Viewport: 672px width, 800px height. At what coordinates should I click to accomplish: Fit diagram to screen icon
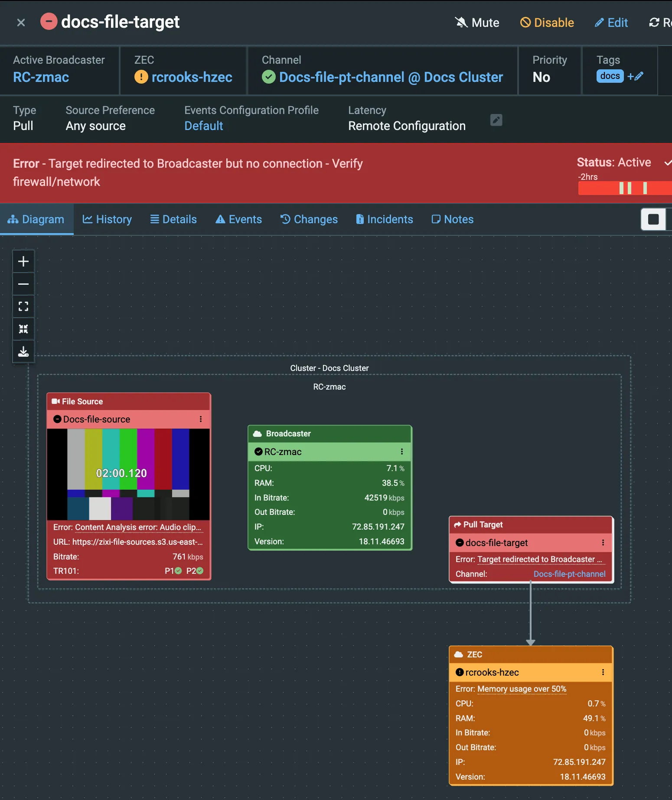[x=23, y=307]
